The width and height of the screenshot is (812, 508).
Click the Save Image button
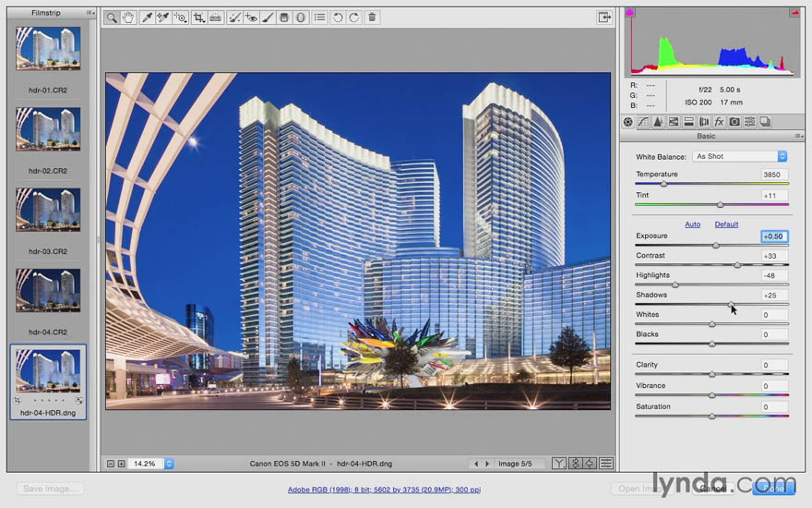[x=50, y=489]
